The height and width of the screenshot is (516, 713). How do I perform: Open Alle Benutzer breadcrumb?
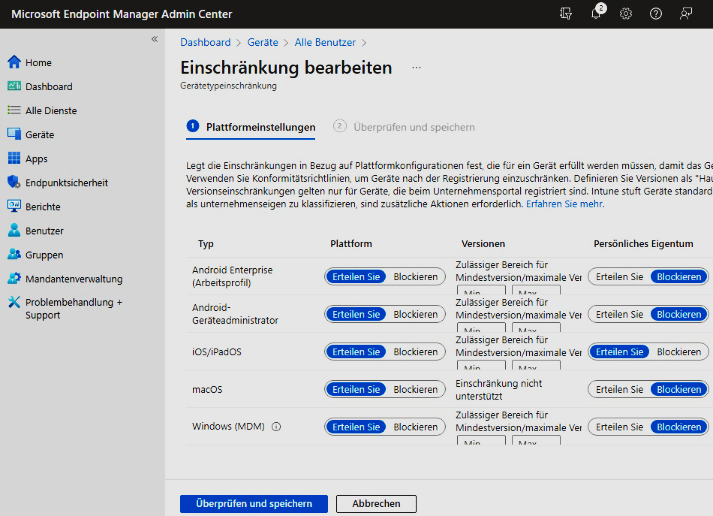pos(325,43)
